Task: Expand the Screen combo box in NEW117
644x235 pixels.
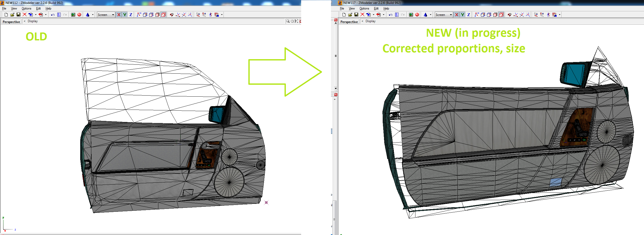Action: tap(451, 15)
